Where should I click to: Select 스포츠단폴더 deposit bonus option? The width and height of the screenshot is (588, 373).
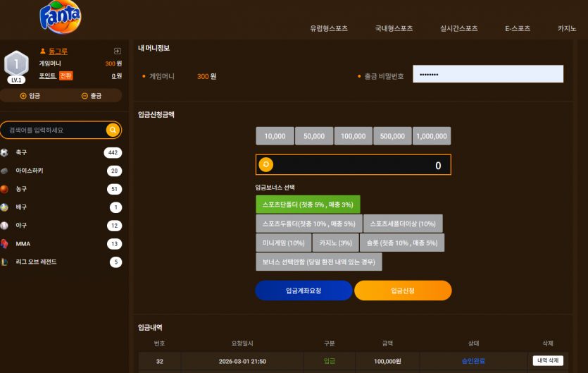click(x=308, y=204)
